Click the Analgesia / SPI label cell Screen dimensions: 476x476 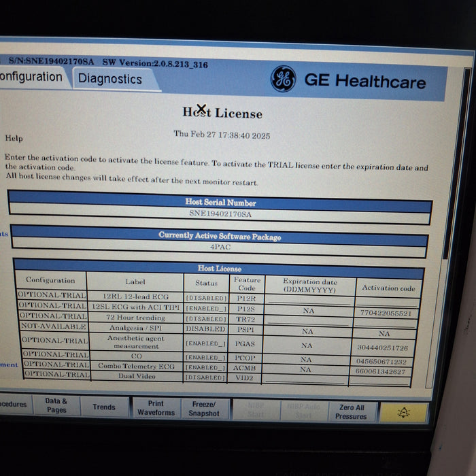tap(136, 328)
